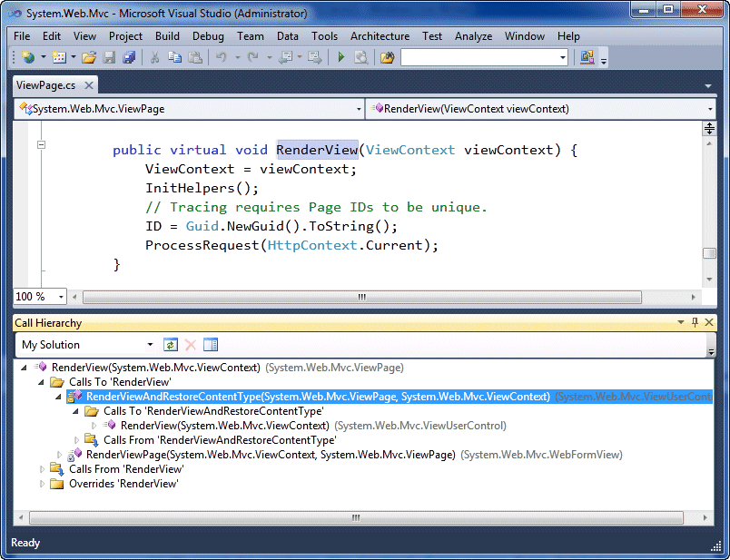Start debugging with the green play icon

341,57
